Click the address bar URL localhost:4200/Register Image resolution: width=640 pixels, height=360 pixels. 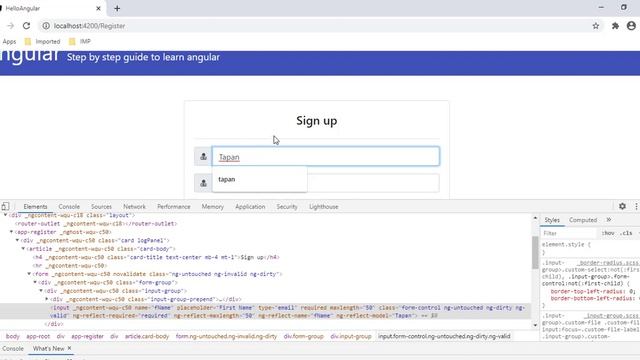[89, 26]
